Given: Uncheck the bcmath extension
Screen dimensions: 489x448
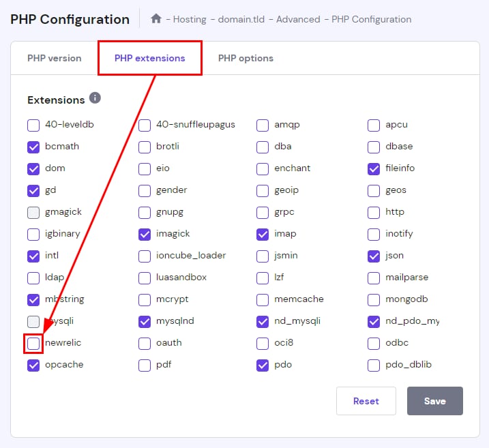Looking at the screenshot, I should (33, 147).
